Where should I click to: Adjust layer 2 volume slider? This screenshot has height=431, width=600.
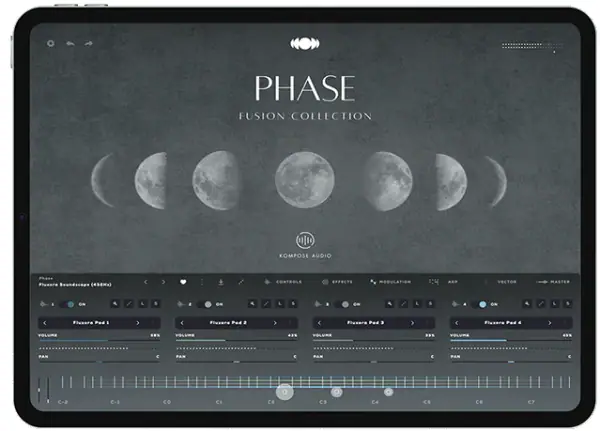pyautogui.click(x=236, y=340)
